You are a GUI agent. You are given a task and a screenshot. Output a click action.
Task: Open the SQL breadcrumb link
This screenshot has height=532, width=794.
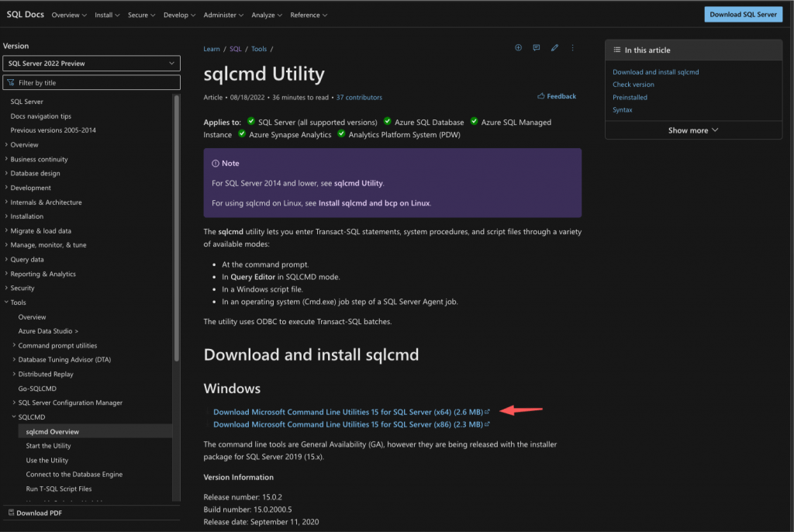pos(236,49)
